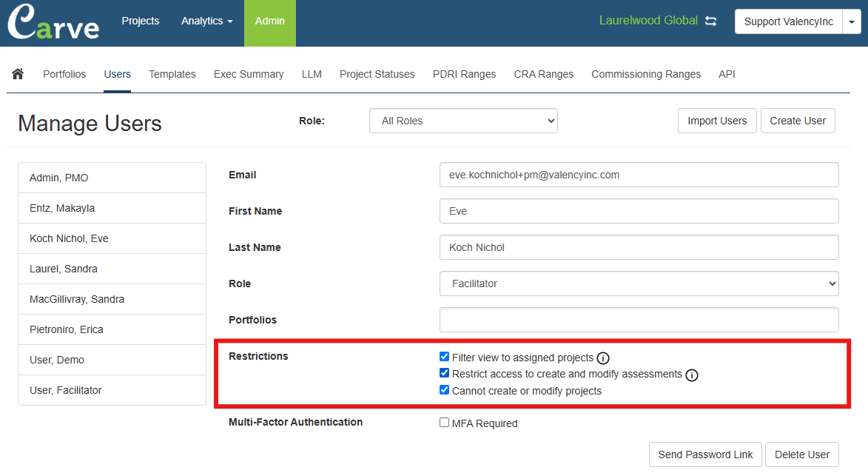Uncheck Cannot create or modify projects
The width and height of the screenshot is (868, 473).
pos(444,390)
